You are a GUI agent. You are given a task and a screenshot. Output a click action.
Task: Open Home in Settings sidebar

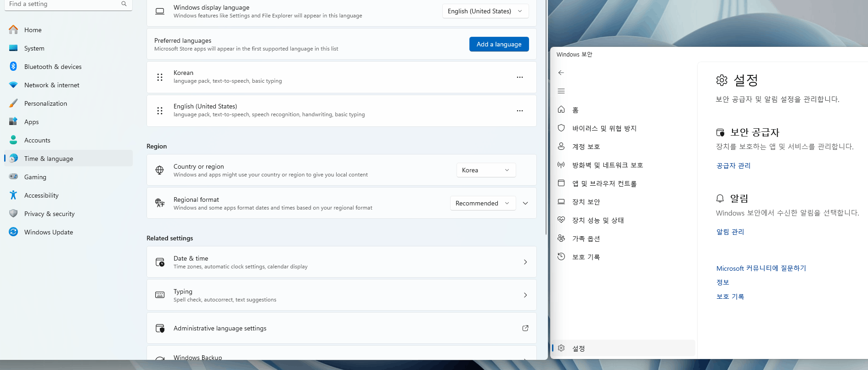click(68, 30)
